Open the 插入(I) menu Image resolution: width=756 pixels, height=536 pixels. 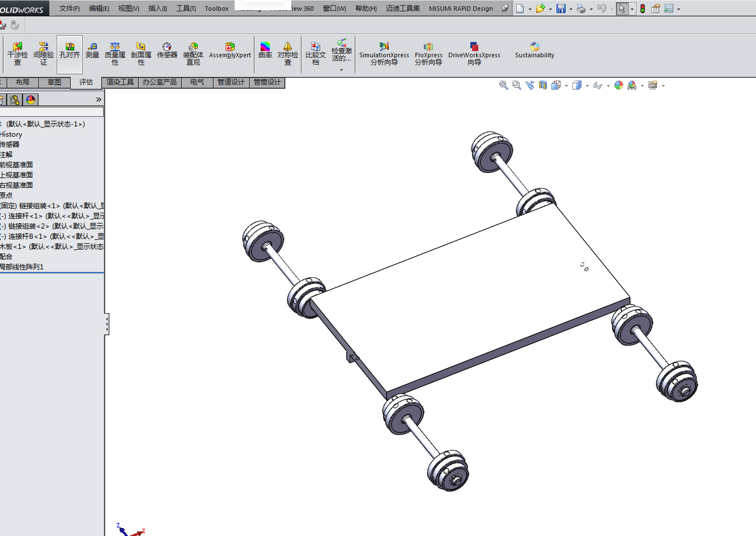158,9
